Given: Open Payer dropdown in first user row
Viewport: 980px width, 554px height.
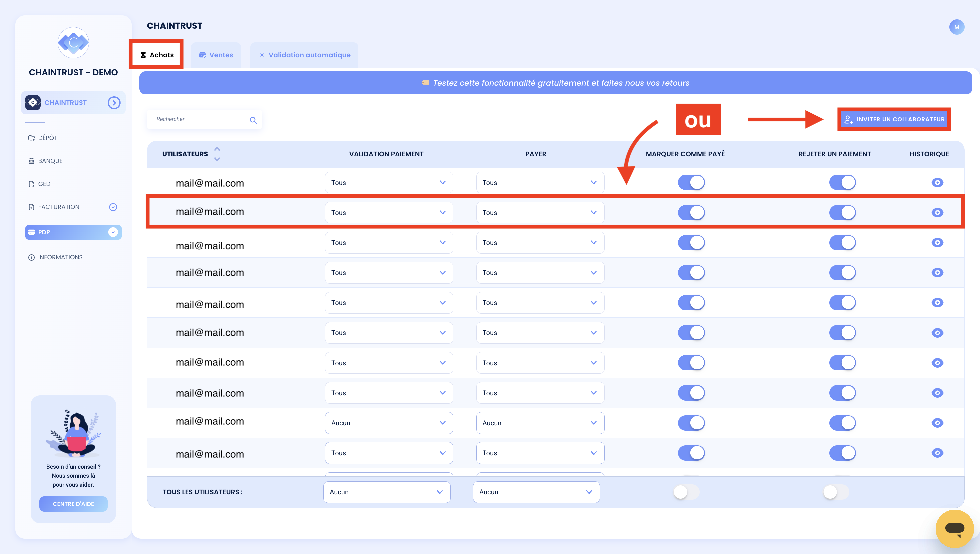Looking at the screenshot, I should pyautogui.click(x=540, y=183).
